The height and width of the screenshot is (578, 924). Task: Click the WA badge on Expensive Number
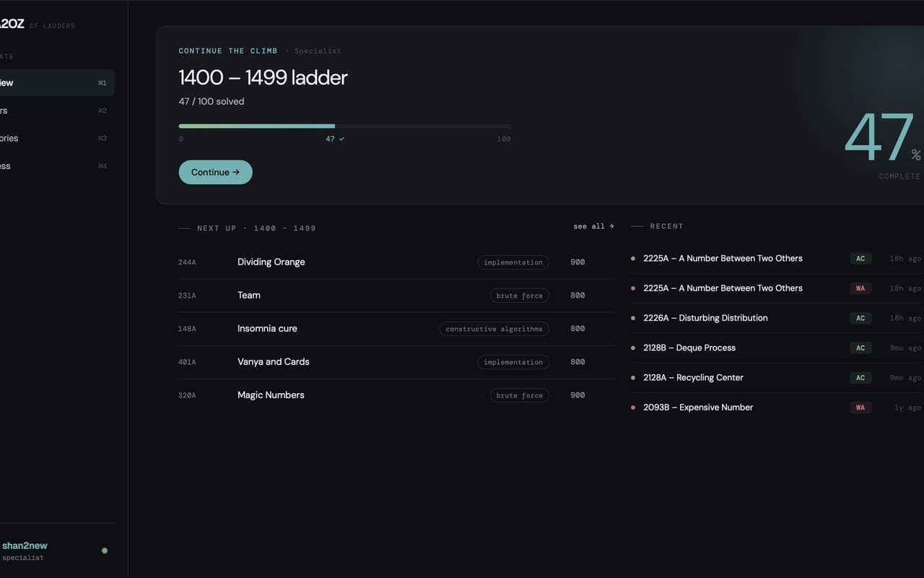pyautogui.click(x=860, y=407)
